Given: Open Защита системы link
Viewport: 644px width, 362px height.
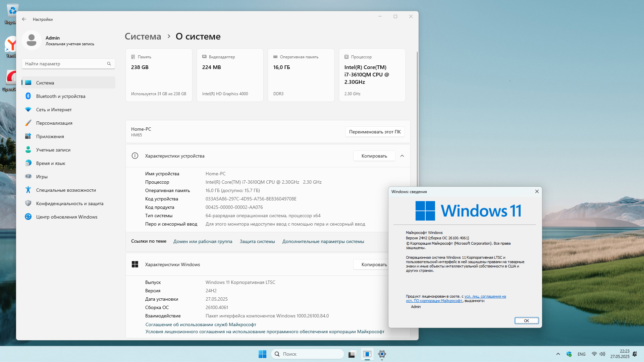Looking at the screenshot, I should click(x=257, y=241).
